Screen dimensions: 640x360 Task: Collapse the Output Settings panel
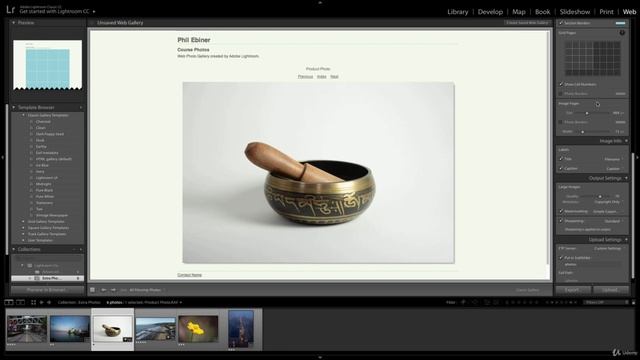[626, 178]
